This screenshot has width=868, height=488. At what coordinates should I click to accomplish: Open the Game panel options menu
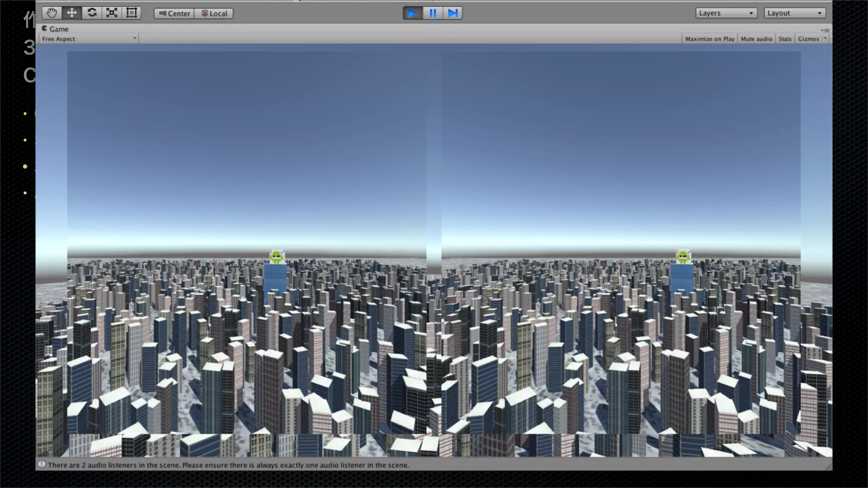[825, 30]
